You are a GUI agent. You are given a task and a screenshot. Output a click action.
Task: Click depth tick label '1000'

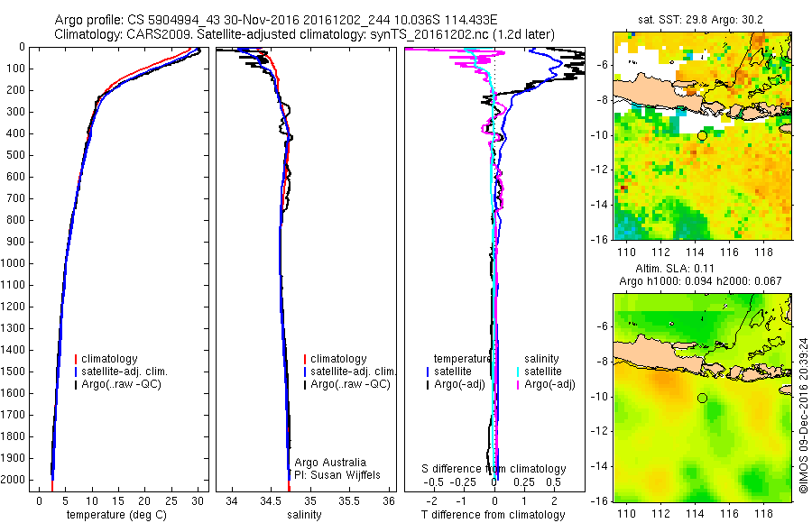[14, 263]
